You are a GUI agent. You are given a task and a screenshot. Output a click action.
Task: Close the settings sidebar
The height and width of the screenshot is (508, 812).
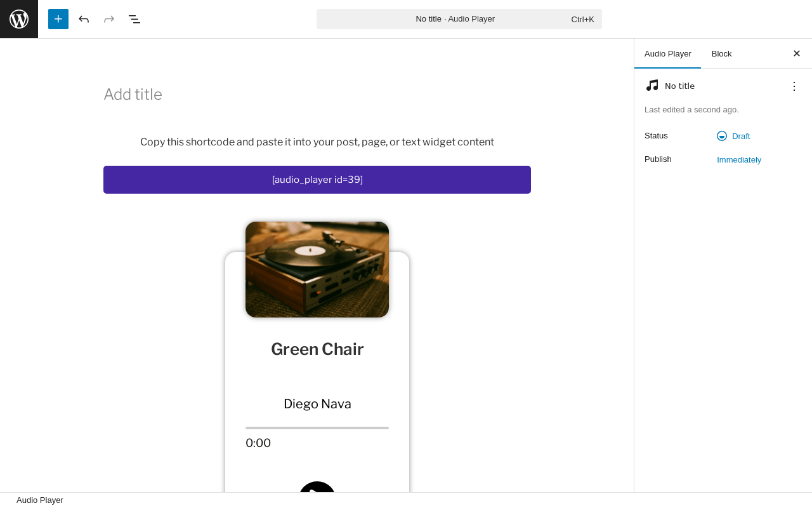797,53
